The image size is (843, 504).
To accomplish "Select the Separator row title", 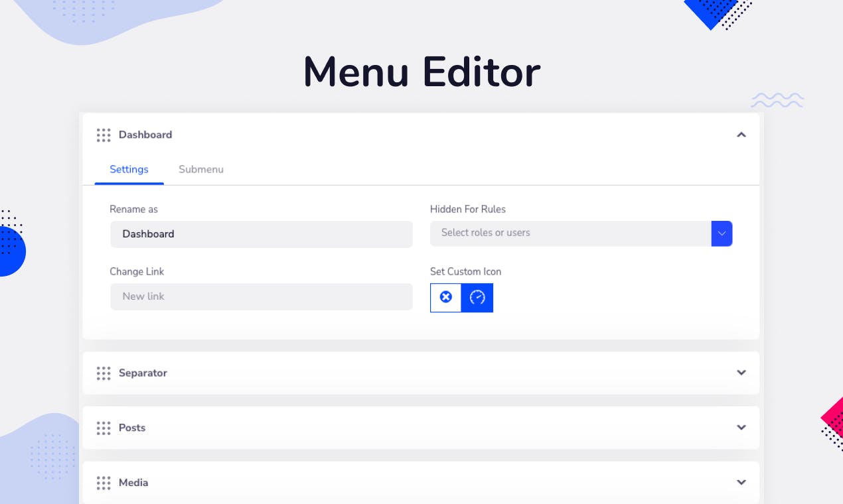I will click(x=143, y=373).
